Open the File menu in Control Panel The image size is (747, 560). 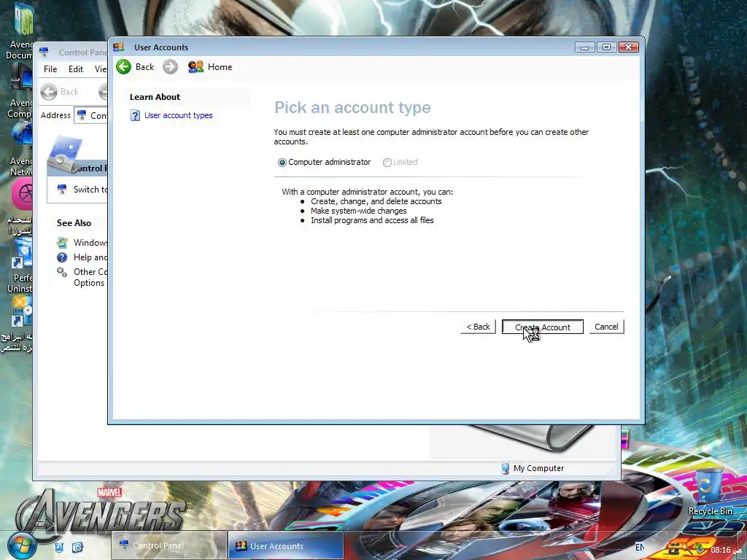pos(50,69)
